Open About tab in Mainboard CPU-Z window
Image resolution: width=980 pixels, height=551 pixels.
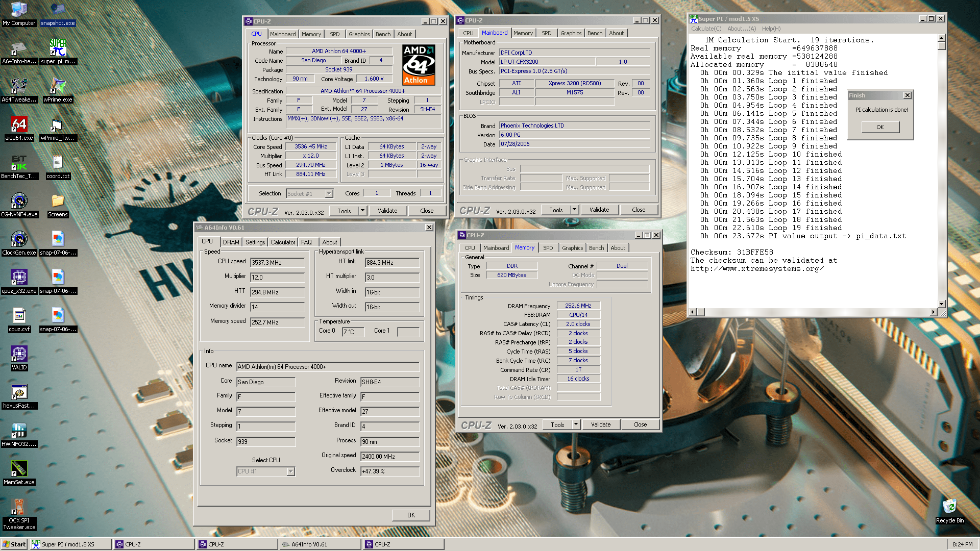pyautogui.click(x=616, y=33)
